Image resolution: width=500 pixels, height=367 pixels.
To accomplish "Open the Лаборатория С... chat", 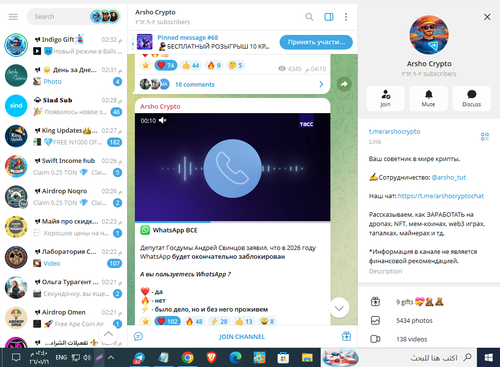I will 63,257.
